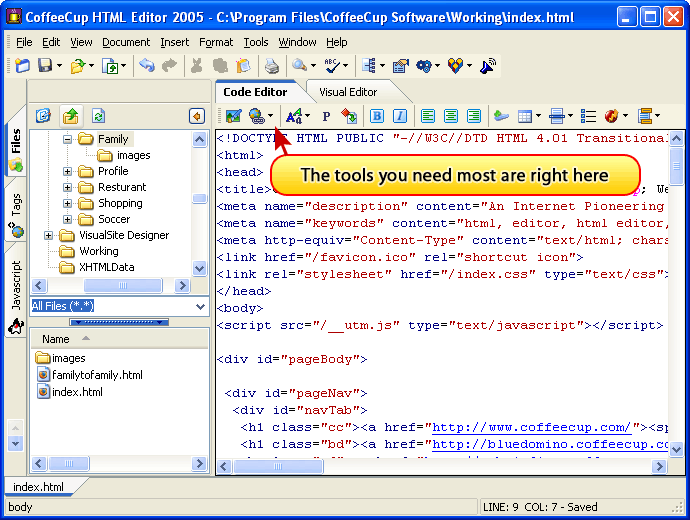Screen dimensions: 690x520
Task: Toggle italic formatting button
Action: coord(400,116)
